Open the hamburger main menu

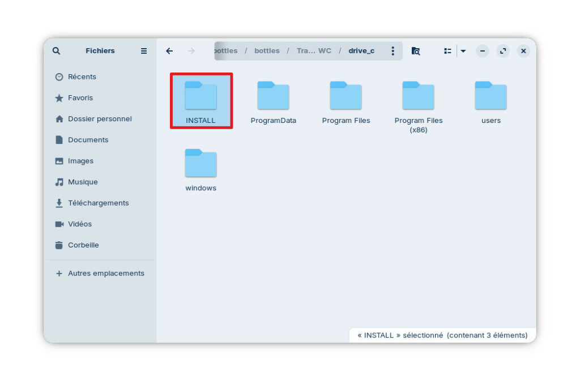click(x=144, y=51)
